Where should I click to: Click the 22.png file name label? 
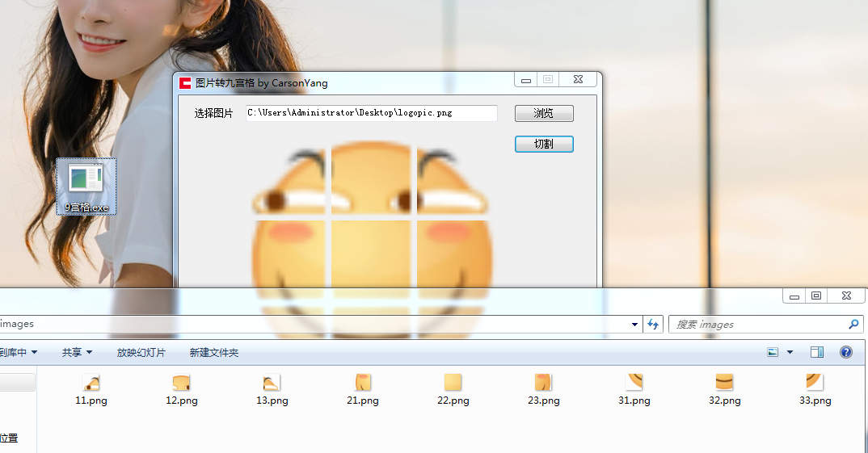pos(453,401)
